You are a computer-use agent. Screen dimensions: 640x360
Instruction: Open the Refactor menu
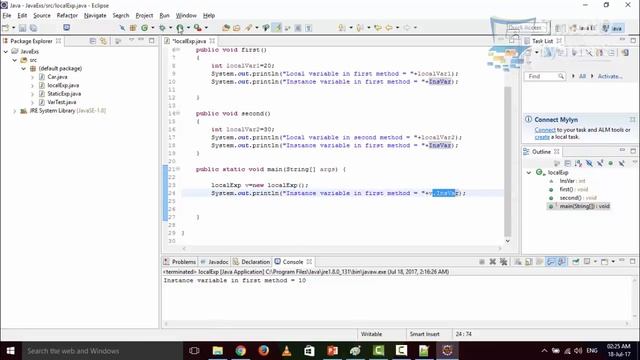pos(67,16)
